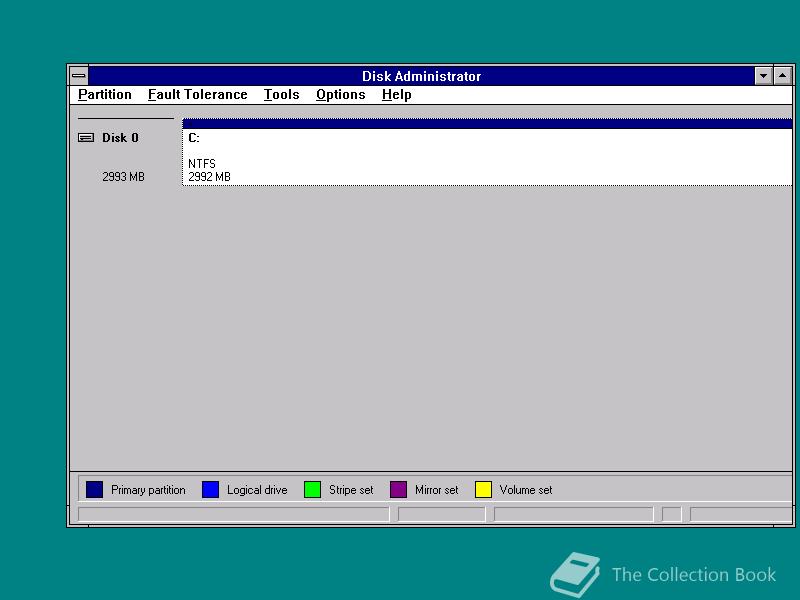Viewport: 800px width, 600px height.
Task: Click the 2993 MB disk size
Action: click(x=123, y=177)
